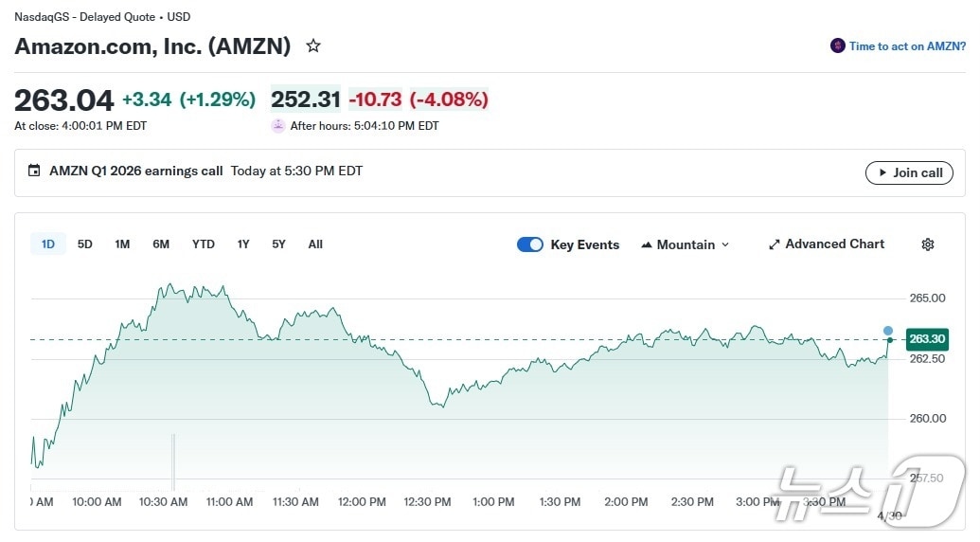
Task: Show the YTD chart range
Action: click(204, 244)
